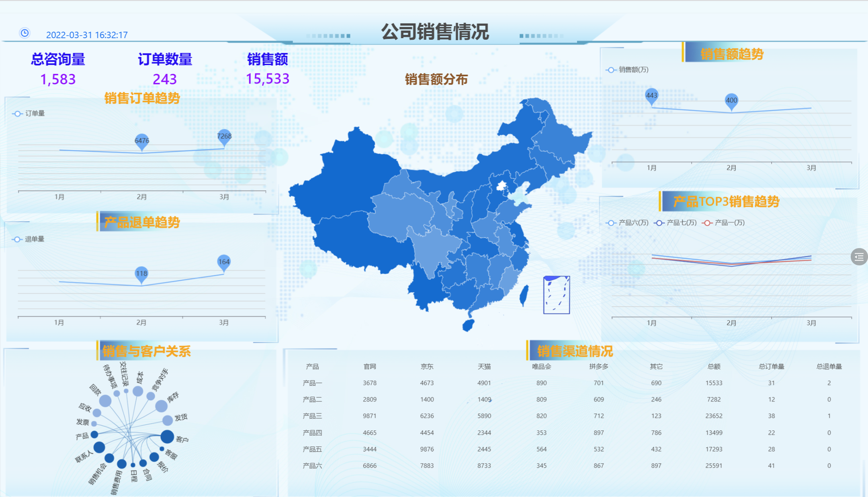Image resolution: width=868 pixels, height=497 pixels.
Task: Click the 销售与客户关系 panel title
Action: [x=146, y=351]
